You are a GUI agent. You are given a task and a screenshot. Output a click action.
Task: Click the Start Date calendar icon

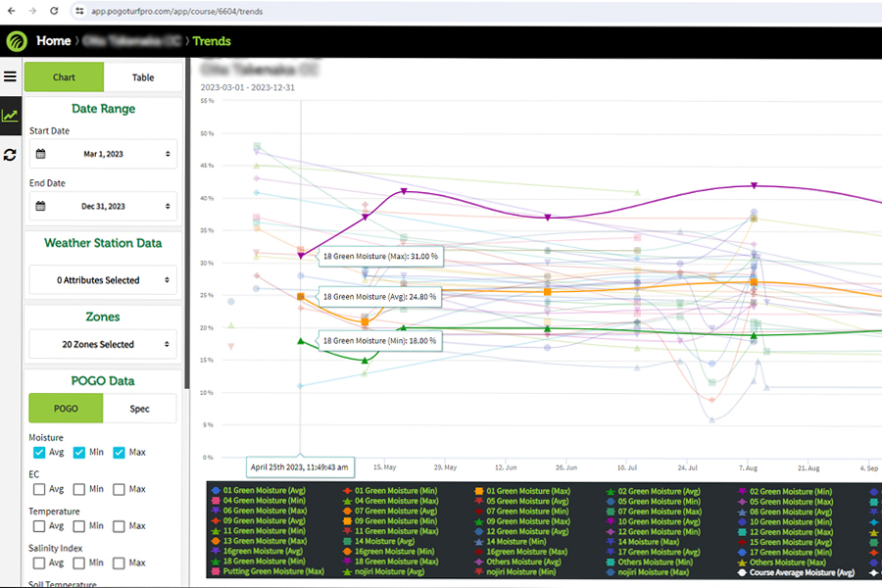tap(40, 154)
